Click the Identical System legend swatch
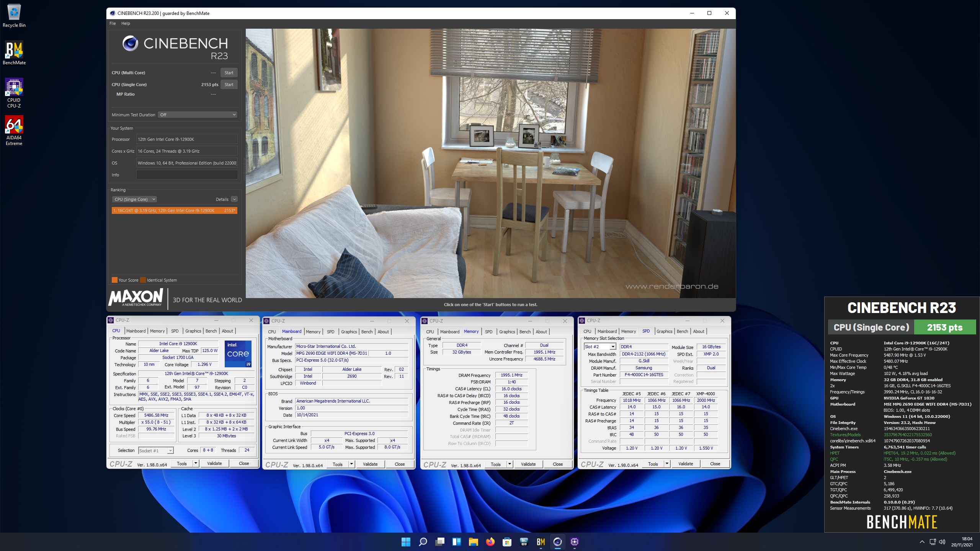The image size is (980, 551). [143, 280]
